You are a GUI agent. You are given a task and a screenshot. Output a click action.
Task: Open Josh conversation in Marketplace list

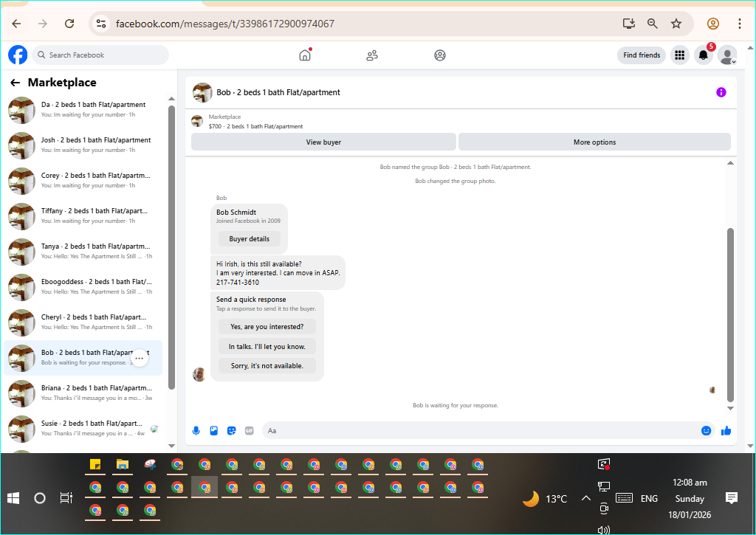[x=83, y=145]
